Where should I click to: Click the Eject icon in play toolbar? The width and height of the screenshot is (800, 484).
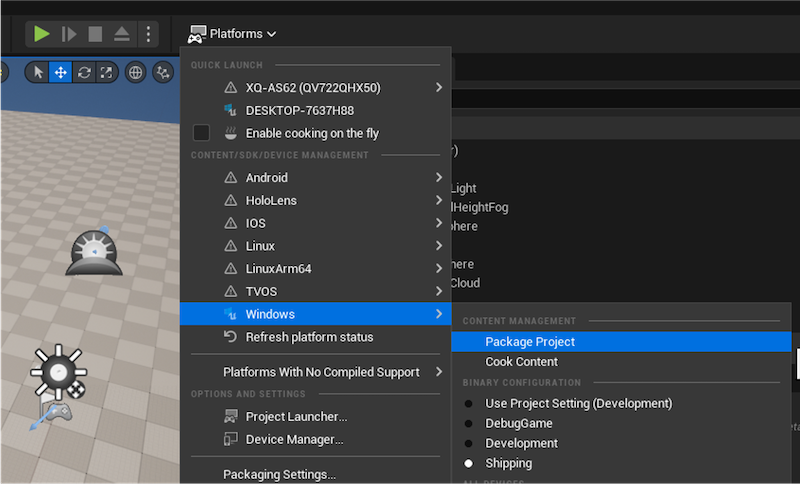[x=121, y=34]
